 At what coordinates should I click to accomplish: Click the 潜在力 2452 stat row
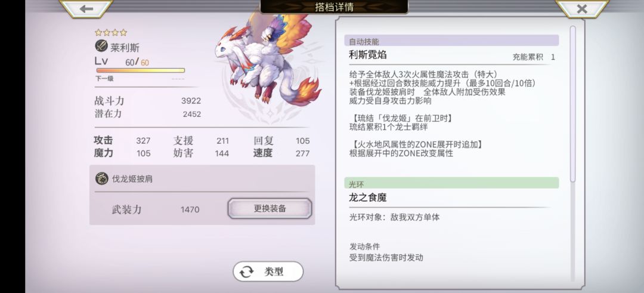coord(148,114)
